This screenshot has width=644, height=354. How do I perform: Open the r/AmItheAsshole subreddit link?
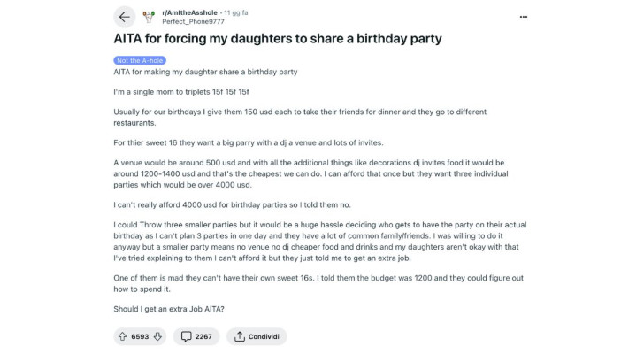[x=188, y=12]
